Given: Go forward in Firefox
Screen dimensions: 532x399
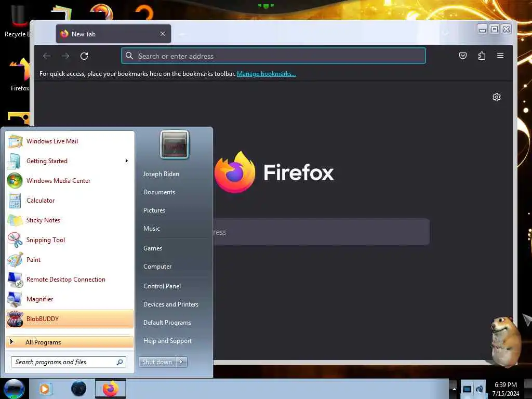Looking at the screenshot, I should click(65, 56).
